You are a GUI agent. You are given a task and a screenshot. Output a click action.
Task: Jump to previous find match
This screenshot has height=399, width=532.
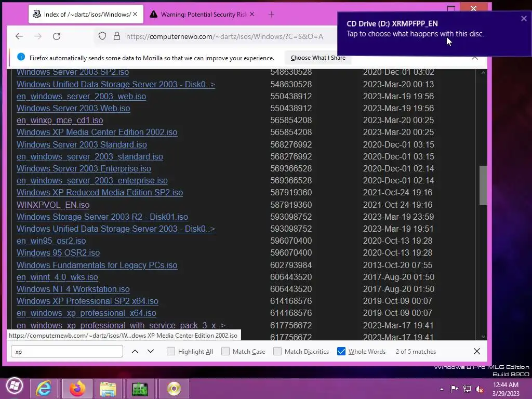click(135, 352)
